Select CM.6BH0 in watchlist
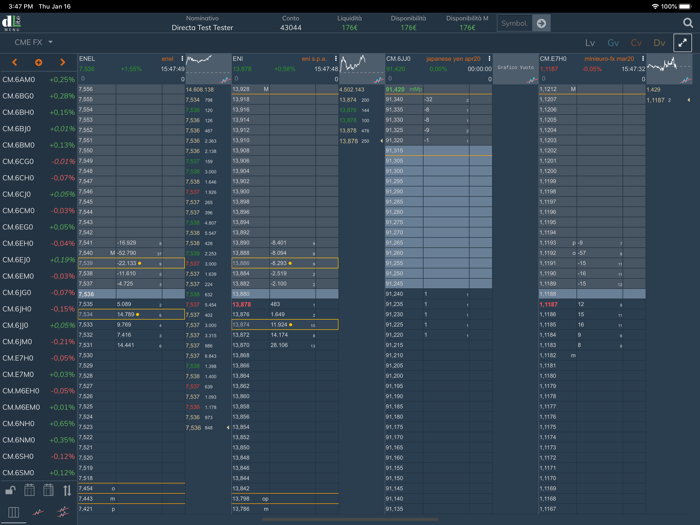The height and width of the screenshot is (525, 700). tap(38, 112)
